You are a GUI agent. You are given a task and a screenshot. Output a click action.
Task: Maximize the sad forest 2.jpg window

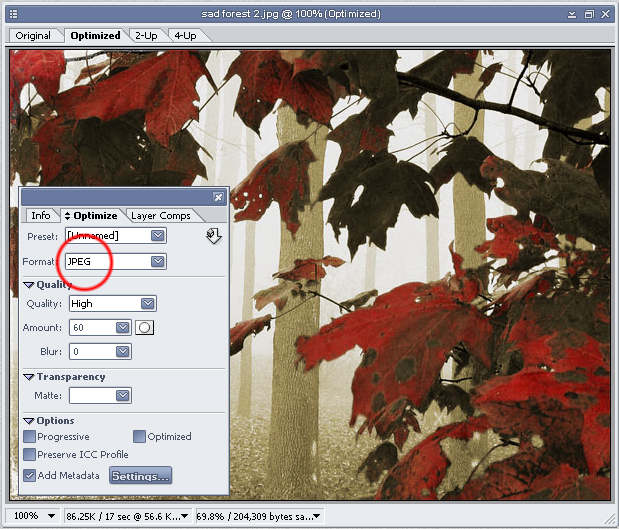(588, 14)
